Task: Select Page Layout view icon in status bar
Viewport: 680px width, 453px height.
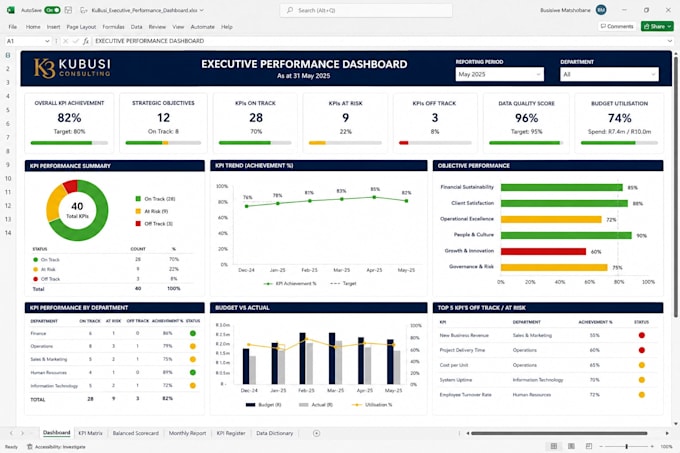Action: pos(571,446)
